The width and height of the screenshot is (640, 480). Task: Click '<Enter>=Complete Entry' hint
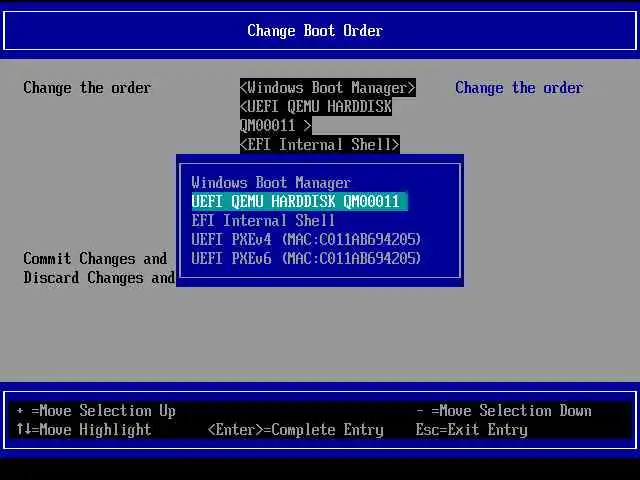click(x=296, y=429)
